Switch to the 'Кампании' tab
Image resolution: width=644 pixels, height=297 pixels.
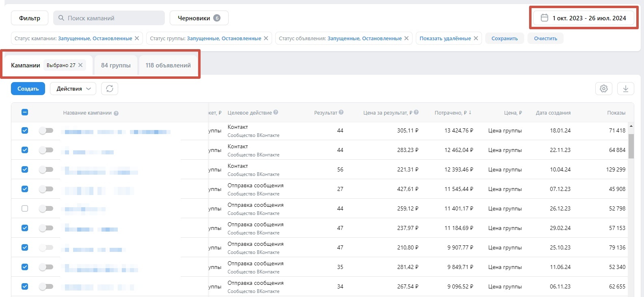click(x=26, y=65)
